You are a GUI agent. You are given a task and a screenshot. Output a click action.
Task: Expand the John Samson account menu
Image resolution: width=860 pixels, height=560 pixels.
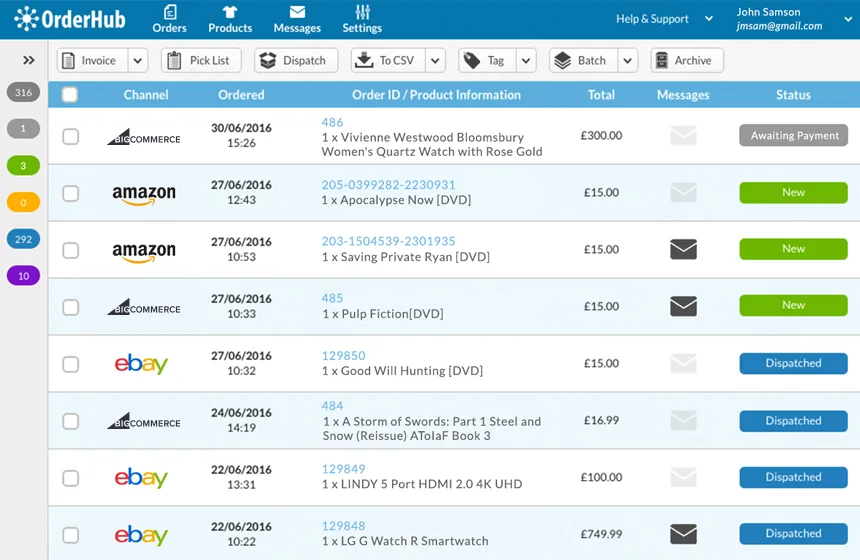pos(848,19)
